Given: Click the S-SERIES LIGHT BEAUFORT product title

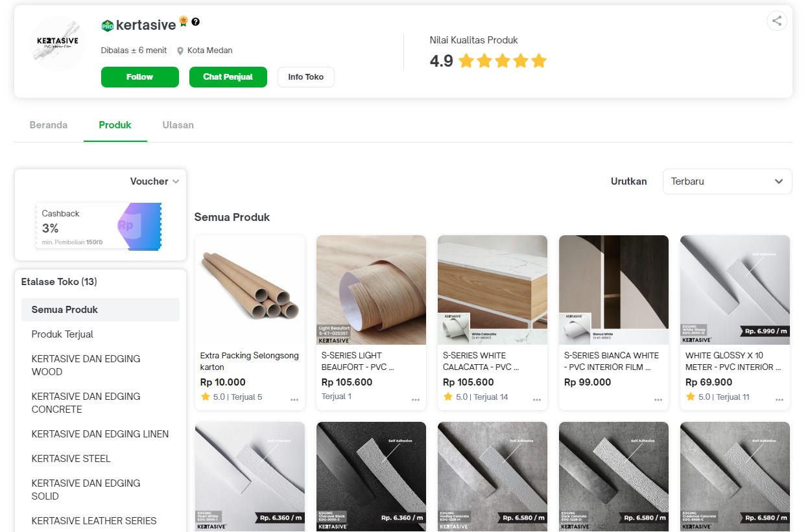Looking at the screenshot, I should [x=358, y=362].
